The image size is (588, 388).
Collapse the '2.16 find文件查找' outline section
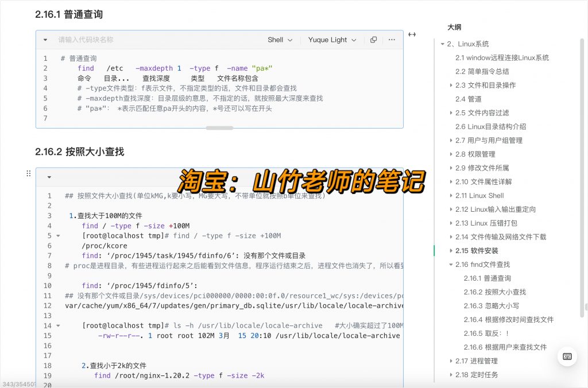[450, 264]
